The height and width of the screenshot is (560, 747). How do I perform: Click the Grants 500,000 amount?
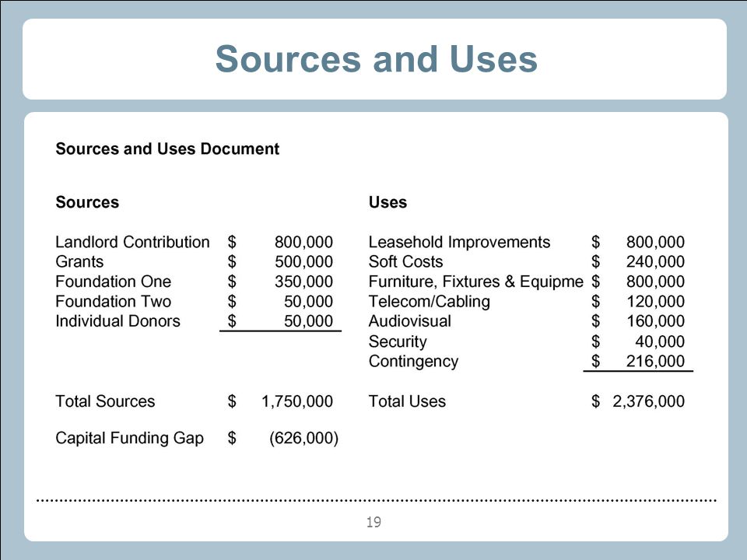point(303,261)
